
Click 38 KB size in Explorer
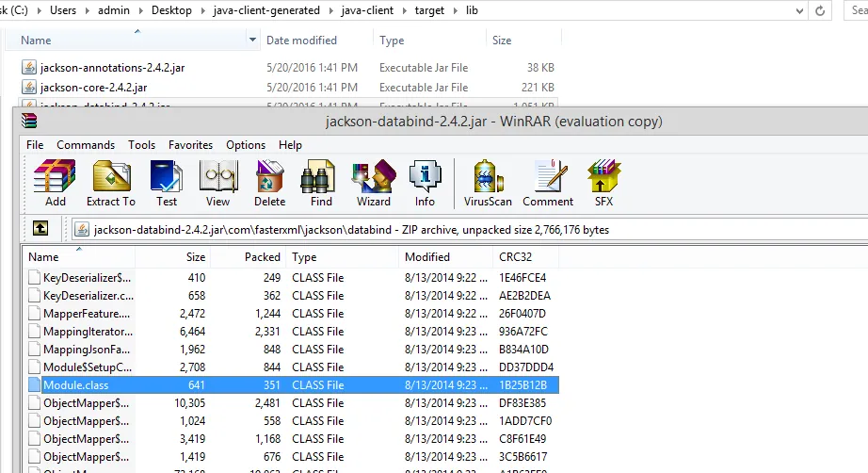click(540, 68)
